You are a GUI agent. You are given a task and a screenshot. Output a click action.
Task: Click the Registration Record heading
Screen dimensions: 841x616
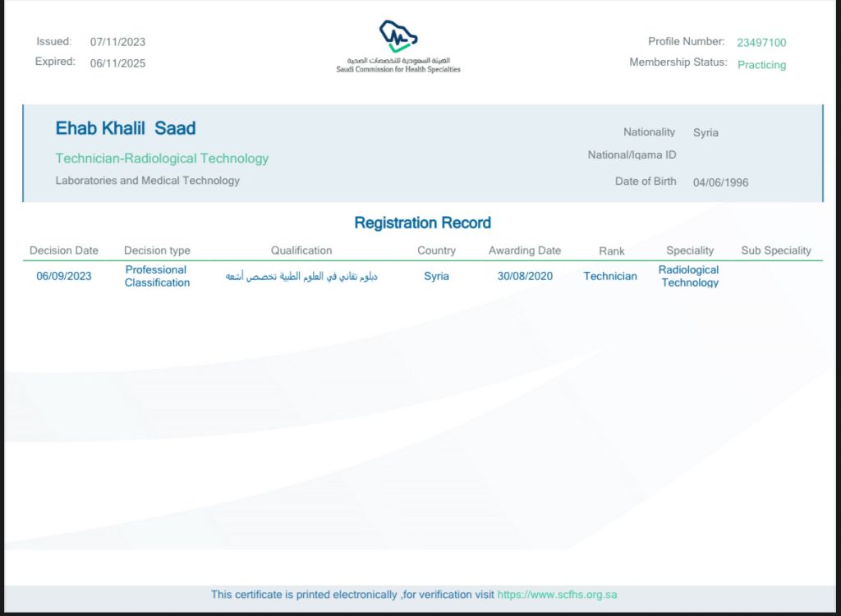pos(422,223)
